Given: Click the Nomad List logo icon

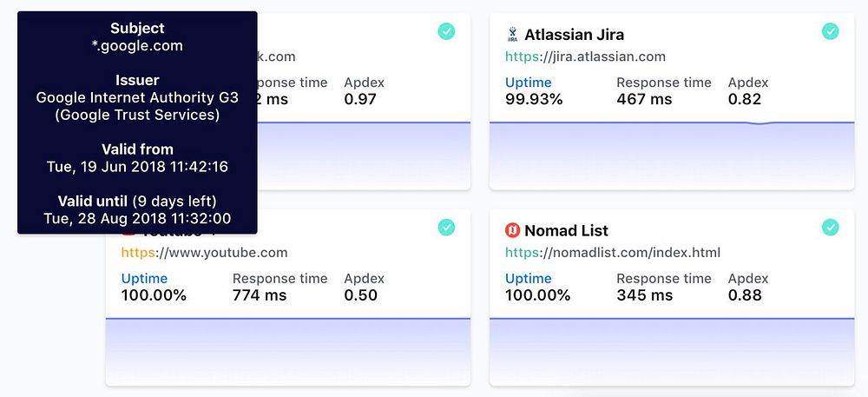Looking at the screenshot, I should coord(512,230).
